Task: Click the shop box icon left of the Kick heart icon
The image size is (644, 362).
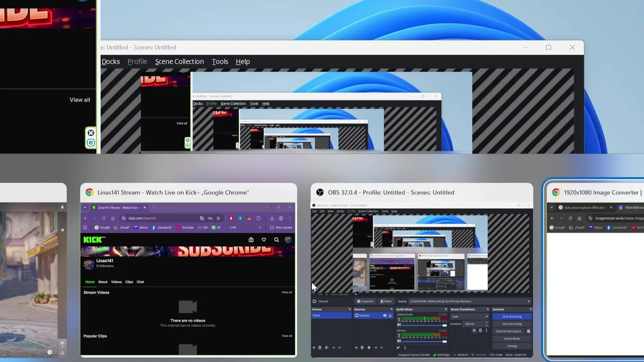Action: pos(251,240)
